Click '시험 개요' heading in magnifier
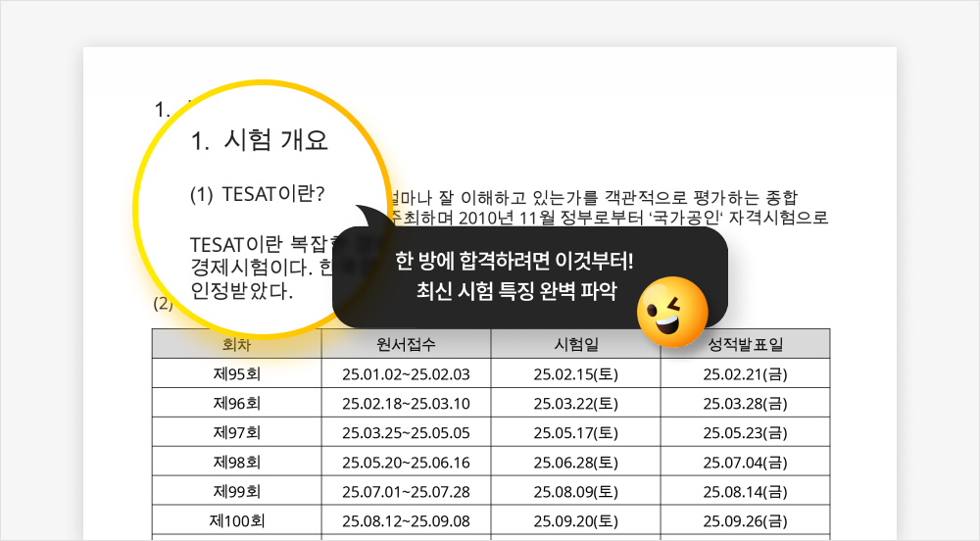Image resolution: width=980 pixels, height=541 pixels. (x=275, y=140)
